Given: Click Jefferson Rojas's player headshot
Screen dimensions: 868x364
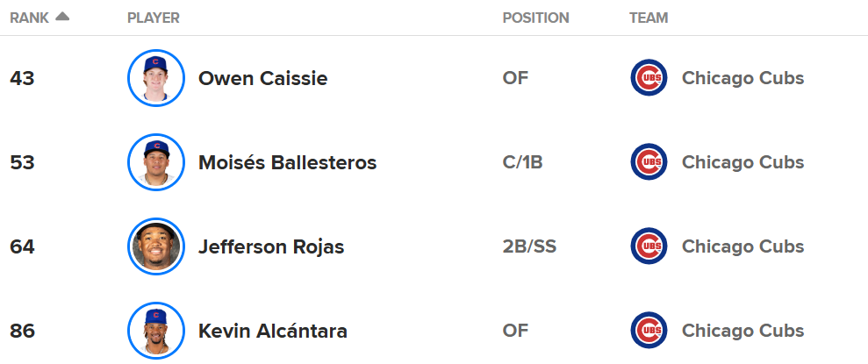Looking at the screenshot, I should pyautogui.click(x=156, y=246).
